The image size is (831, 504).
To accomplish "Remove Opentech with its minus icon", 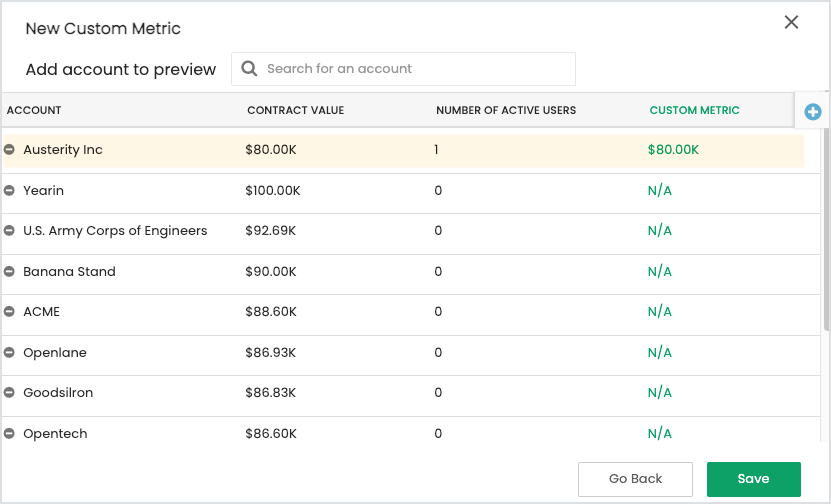I will click(9, 434).
